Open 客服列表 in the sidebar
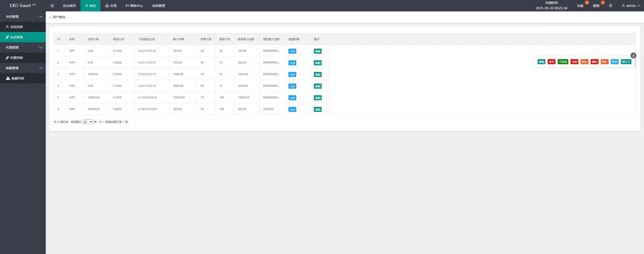This screenshot has height=254, width=644. 23,78
